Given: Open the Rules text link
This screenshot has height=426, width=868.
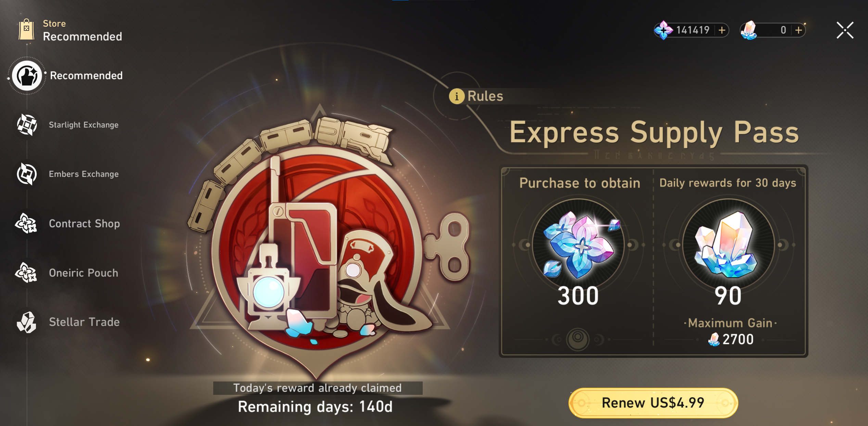Looking at the screenshot, I should (x=485, y=96).
